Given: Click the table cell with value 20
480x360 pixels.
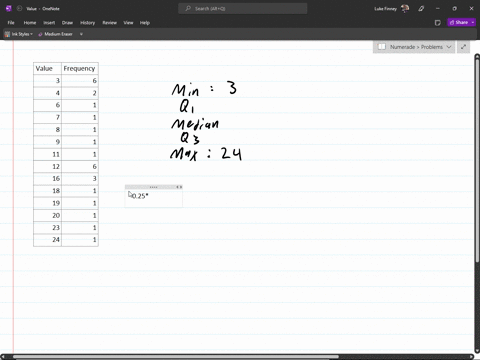Looking at the screenshot, I should point(47,216).
